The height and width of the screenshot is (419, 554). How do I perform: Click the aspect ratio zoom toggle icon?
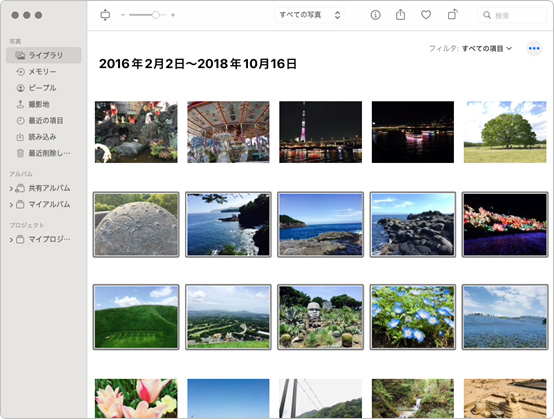point(105,15)
